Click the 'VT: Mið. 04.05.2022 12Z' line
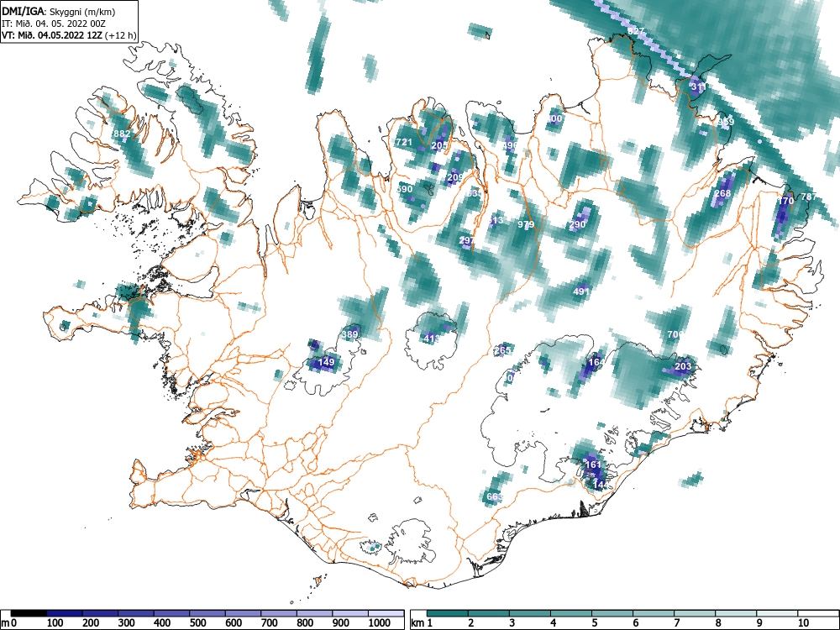This screenshot has height=630, width=840. tap(52, 35)
